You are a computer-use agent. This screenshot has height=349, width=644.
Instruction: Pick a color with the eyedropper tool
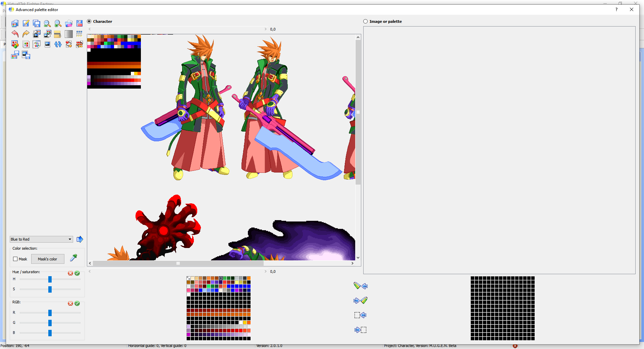(x=73, y=258)
